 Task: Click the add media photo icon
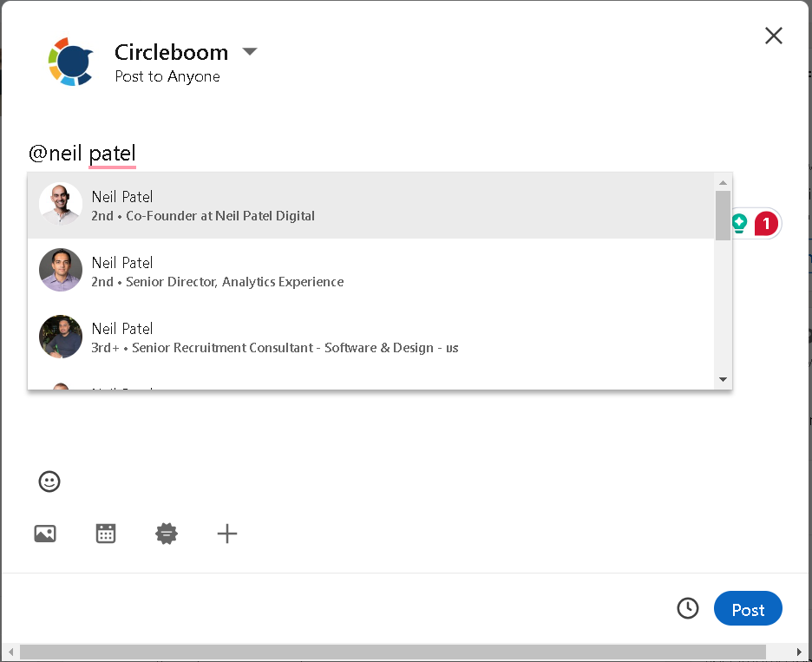pos(45,534)
